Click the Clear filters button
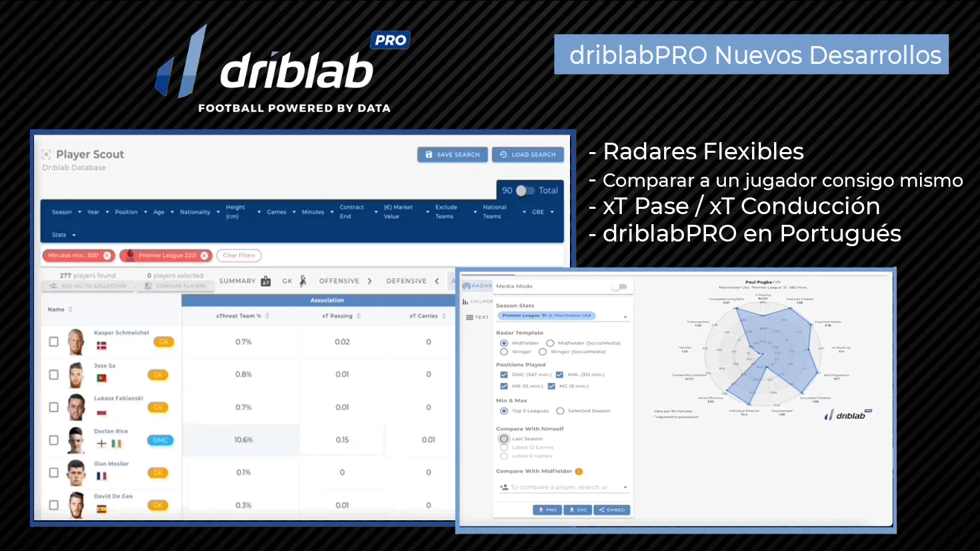 click(x=239, y=255)
